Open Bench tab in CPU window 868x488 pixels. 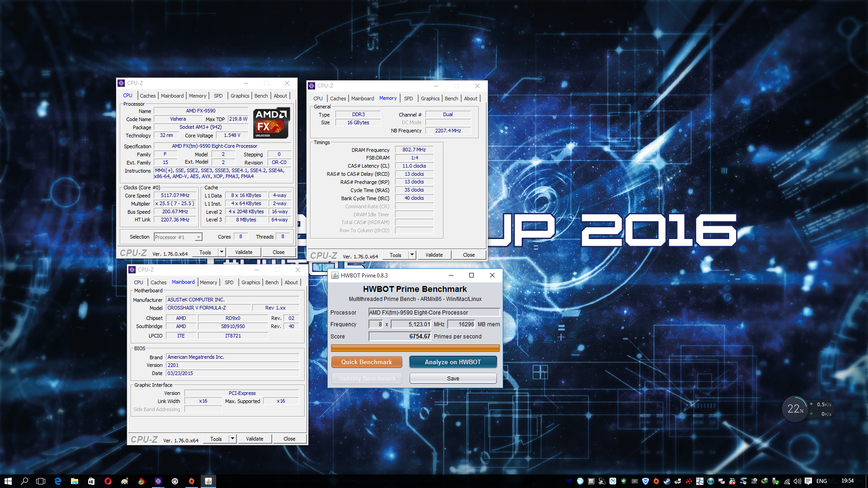(x=261, y=96)
